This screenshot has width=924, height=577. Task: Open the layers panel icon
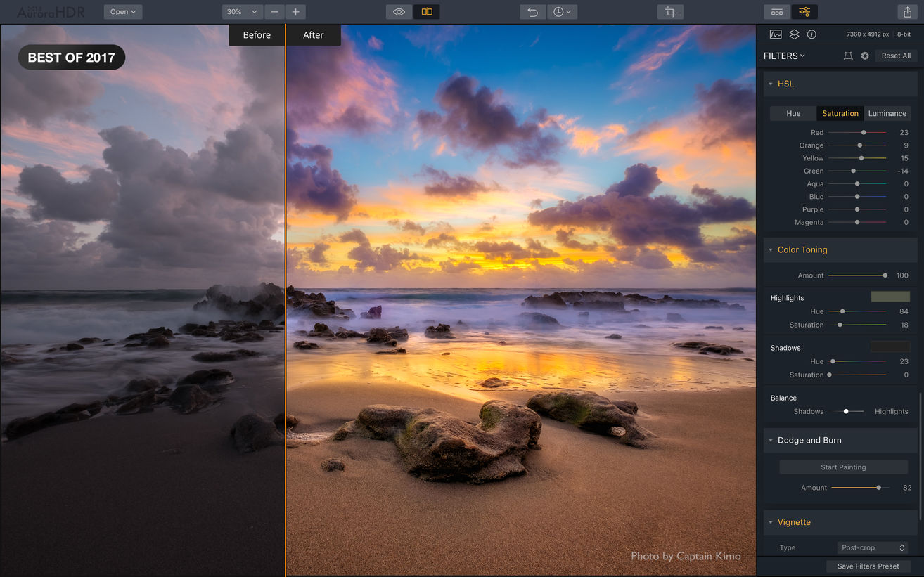[x=794, y=34]
